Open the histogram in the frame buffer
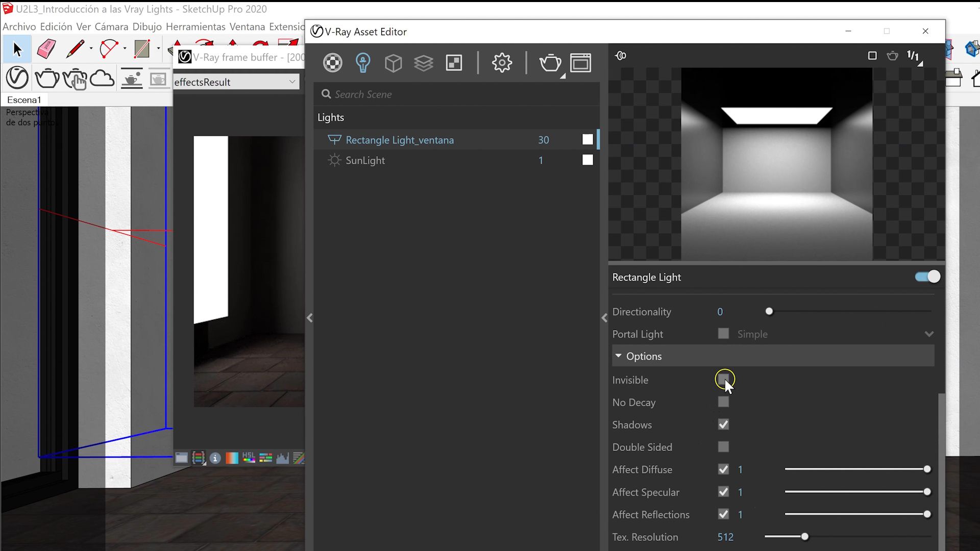This screenshot has height=551, width=980. pos(283,458)
